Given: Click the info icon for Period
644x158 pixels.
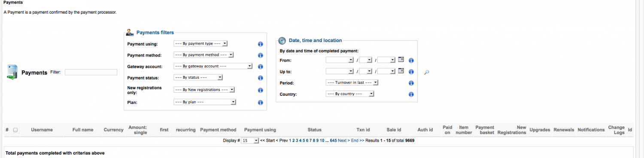Looking at the screenshot, I should [411, 83].
